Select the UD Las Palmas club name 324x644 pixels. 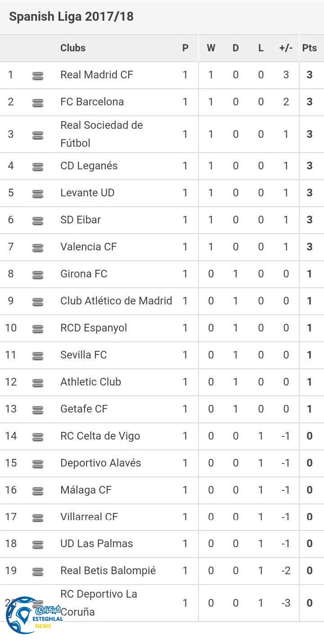coord(96,544)
